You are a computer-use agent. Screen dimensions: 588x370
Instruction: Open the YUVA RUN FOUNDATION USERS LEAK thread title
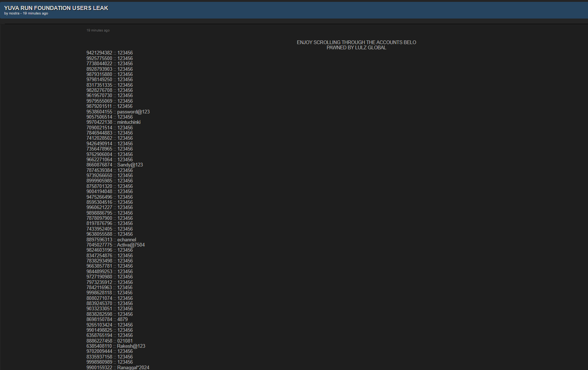[x=56, y=8]
